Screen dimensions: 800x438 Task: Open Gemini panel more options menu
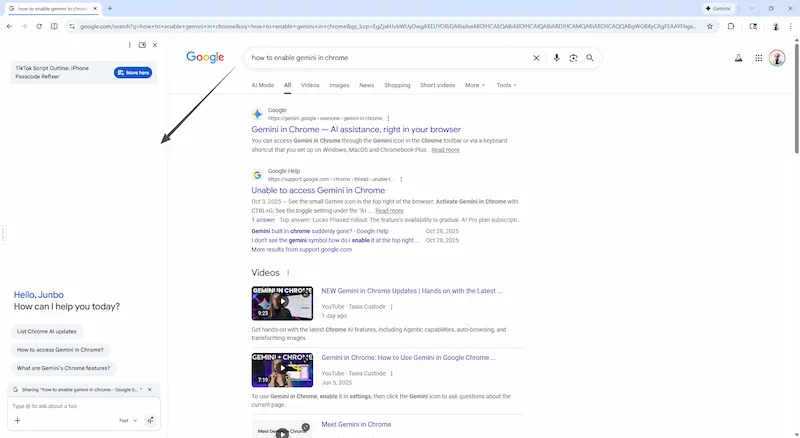coord(130,45)
